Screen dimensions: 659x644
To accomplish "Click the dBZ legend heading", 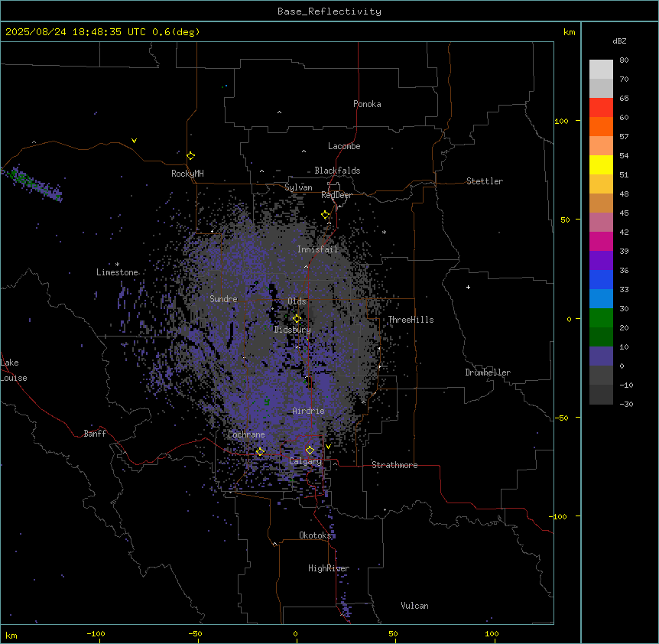I will [x=619, y=41].
